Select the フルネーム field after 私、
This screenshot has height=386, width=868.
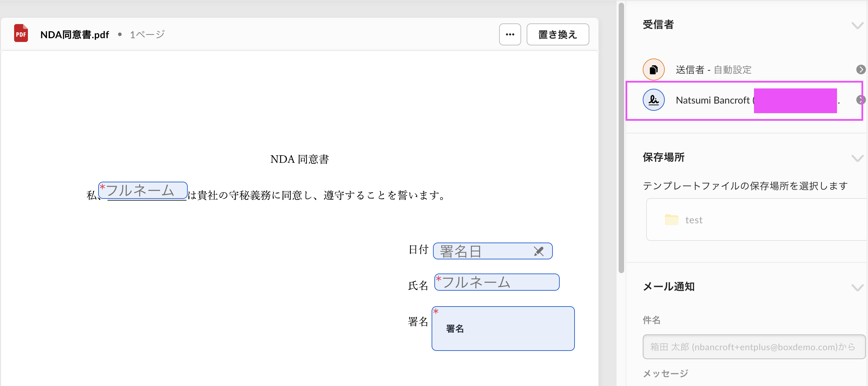143,190
